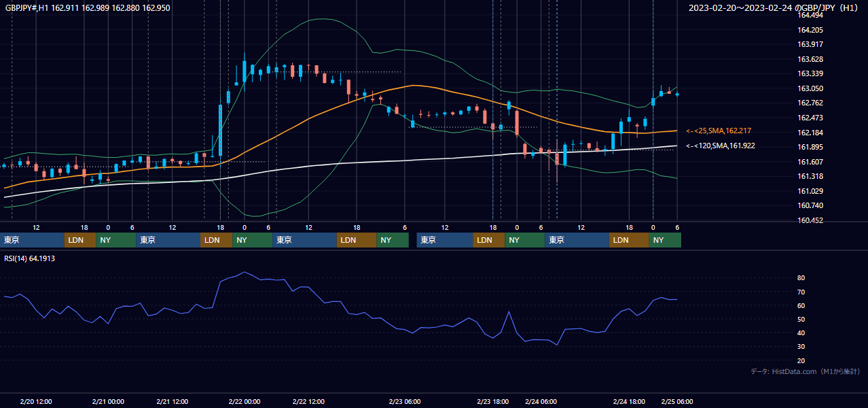Click the 2/23 06:00 date label
The image size is (868, 408).
(x=405, y=401)
